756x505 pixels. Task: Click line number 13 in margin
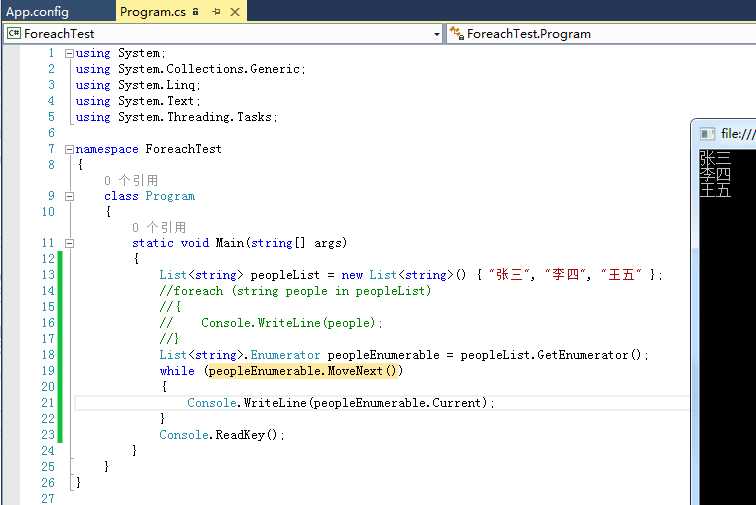click(x=48, y=275)
